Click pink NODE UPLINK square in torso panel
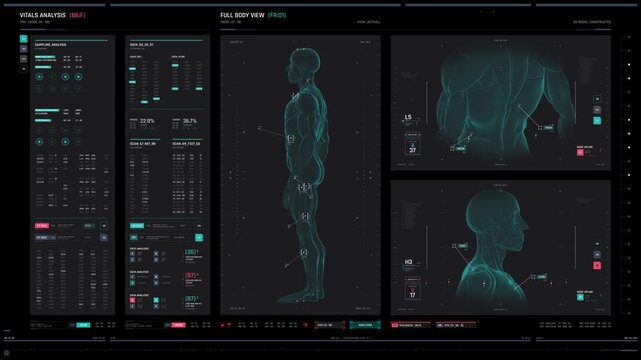641x360 pixels. 580,152
